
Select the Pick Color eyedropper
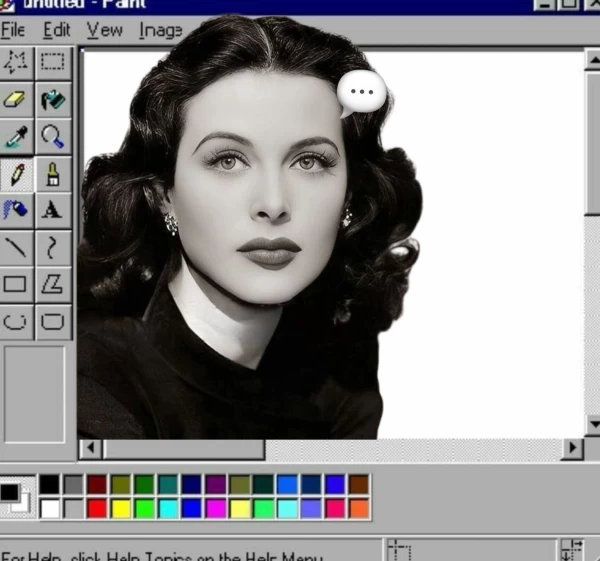pyautogui.click(x=17, y=136)
